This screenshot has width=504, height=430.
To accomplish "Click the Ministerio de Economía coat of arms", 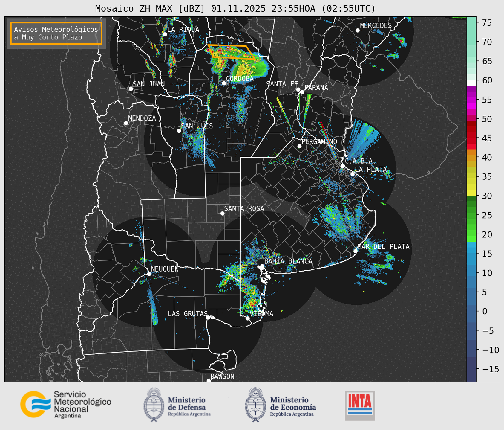I will [255, 405].
